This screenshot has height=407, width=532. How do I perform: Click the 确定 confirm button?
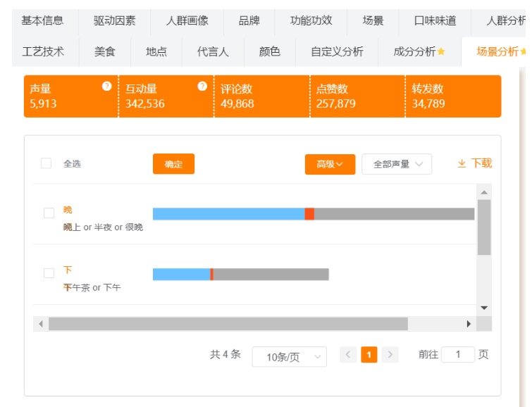click(x=174, y=164)
